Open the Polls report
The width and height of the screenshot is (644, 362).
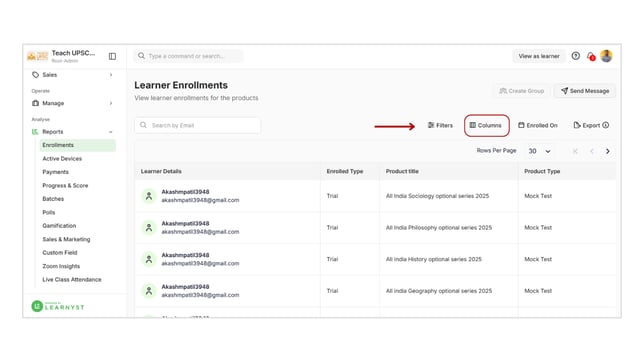(48, 212)
